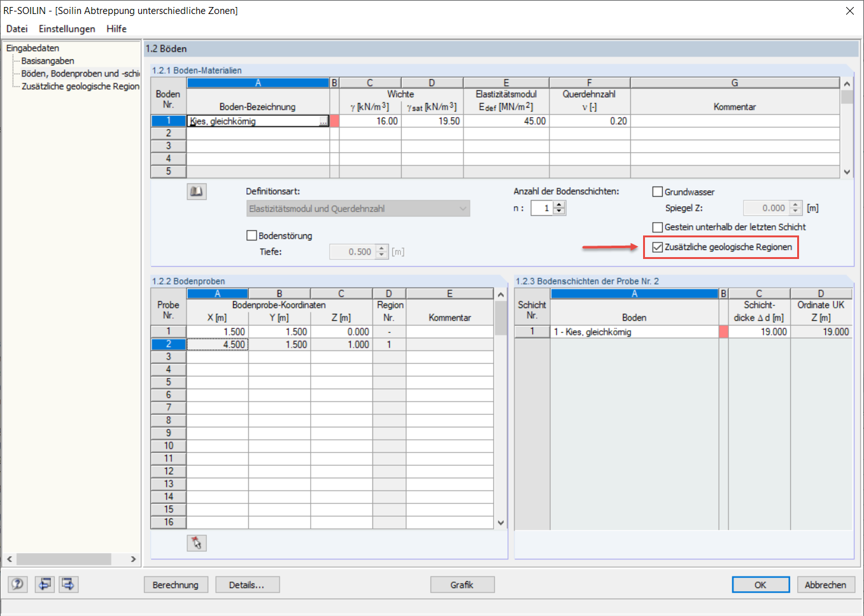
Task: Go to next input table icon
Action: (69, 584)
